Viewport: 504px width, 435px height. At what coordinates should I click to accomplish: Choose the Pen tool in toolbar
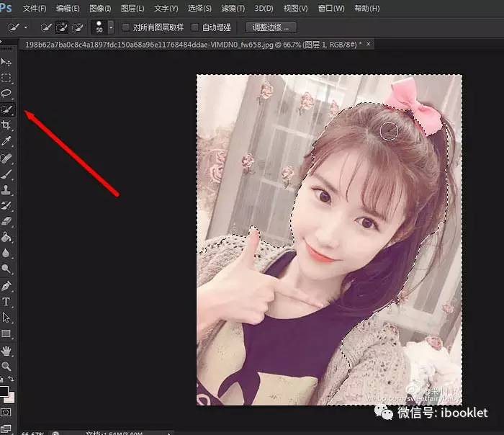tap(6, 286)
